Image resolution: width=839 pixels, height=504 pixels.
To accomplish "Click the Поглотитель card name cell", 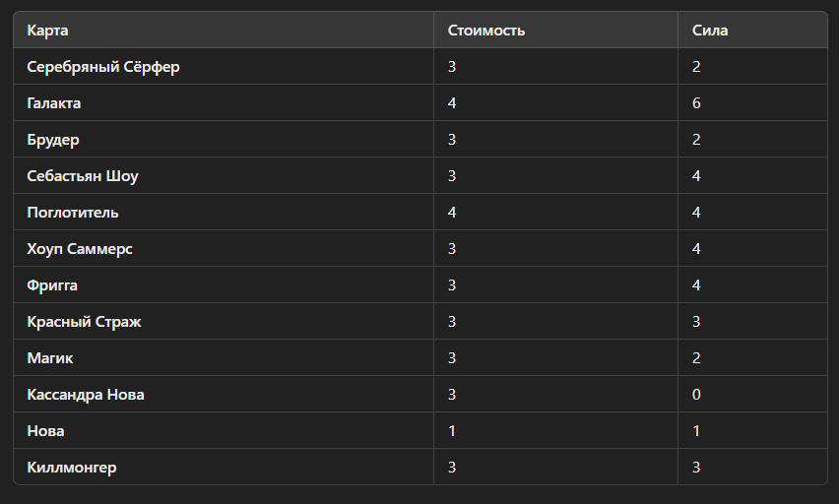I will point(73,213).
